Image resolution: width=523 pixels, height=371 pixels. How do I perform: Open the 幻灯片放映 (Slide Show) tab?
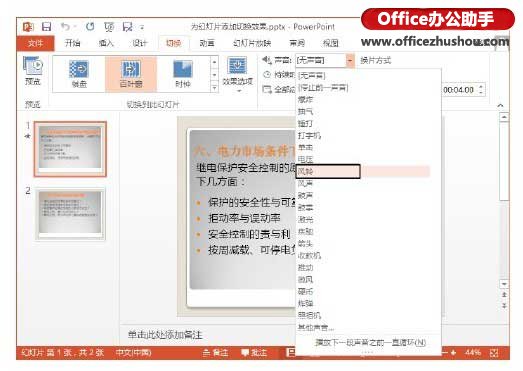click(252, 43)
